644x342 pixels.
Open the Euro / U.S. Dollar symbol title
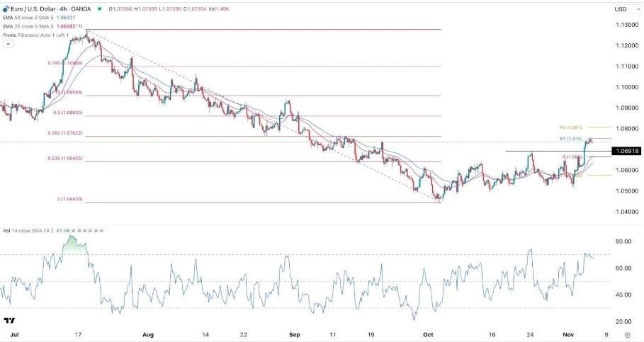coord(51,8)
